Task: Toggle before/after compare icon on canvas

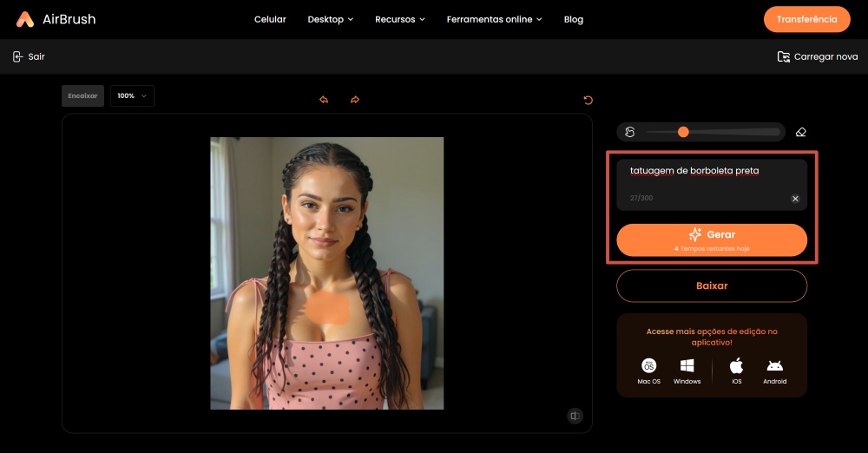Action: (x=575, y=416)
